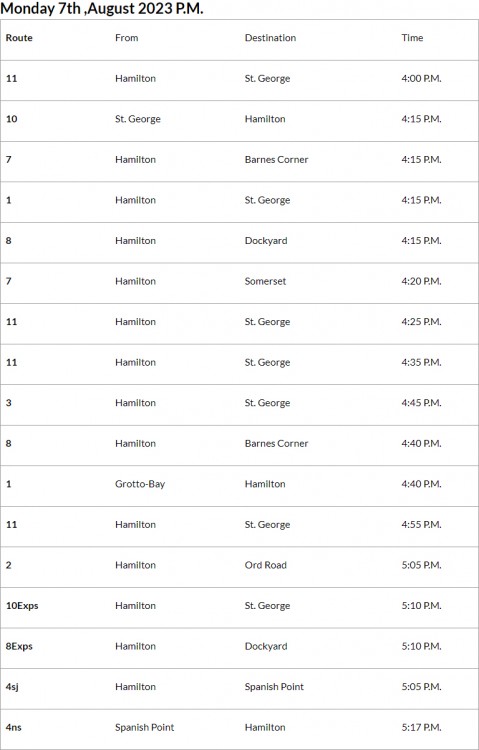479x750 pixels.
Task: Click the Dockyard destination at 4:15 P.M.
Action: (x=266, y=241)
